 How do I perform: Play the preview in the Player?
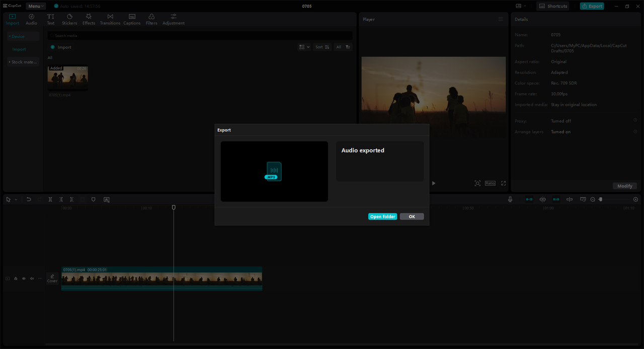(434, 183)
